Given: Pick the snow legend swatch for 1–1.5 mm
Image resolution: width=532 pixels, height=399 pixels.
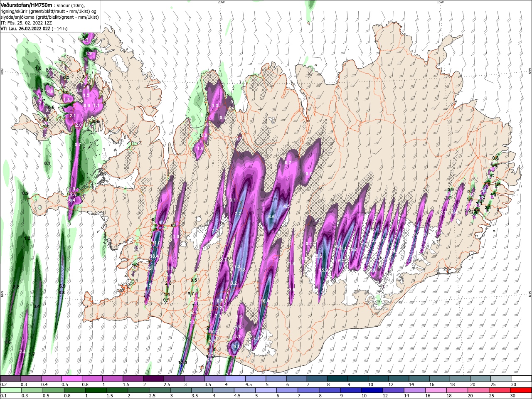Looking at the screenshot, I should [113, 378].
